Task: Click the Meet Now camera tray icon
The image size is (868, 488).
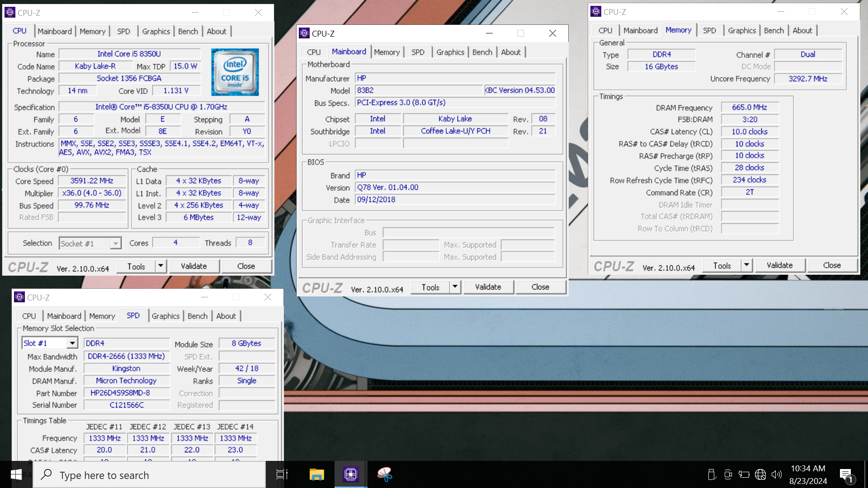Action: click(x=728, y=474)
